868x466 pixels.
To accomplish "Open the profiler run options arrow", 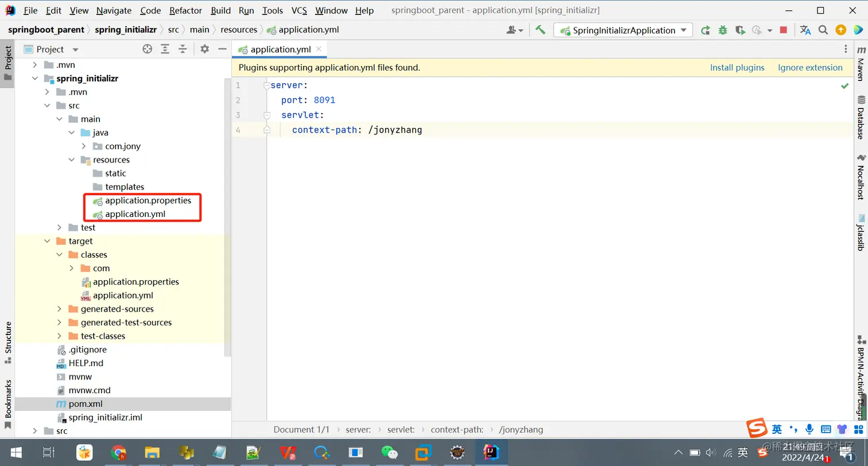I will coord(770,30).
